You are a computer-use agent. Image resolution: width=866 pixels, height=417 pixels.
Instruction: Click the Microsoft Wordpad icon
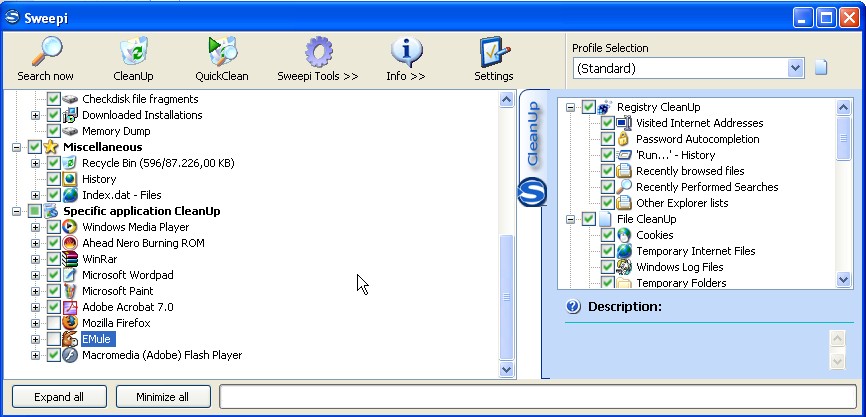click(x=70, y=275)
